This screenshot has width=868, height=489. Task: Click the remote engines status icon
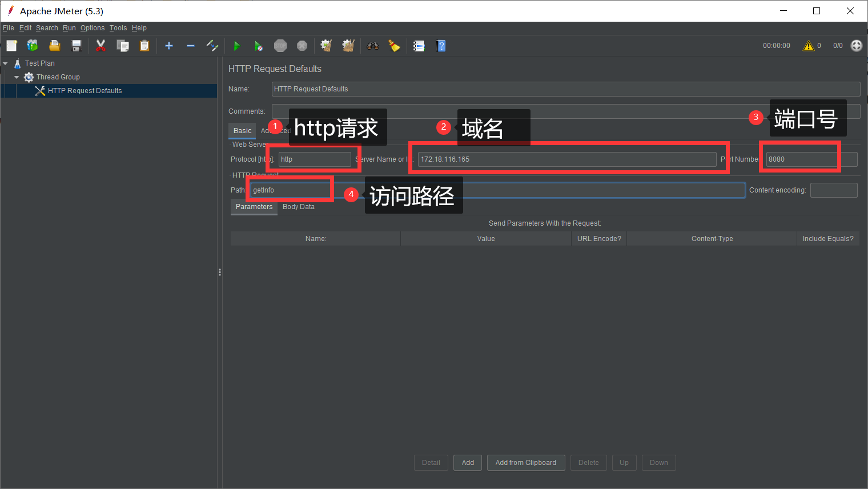(857, 46)
